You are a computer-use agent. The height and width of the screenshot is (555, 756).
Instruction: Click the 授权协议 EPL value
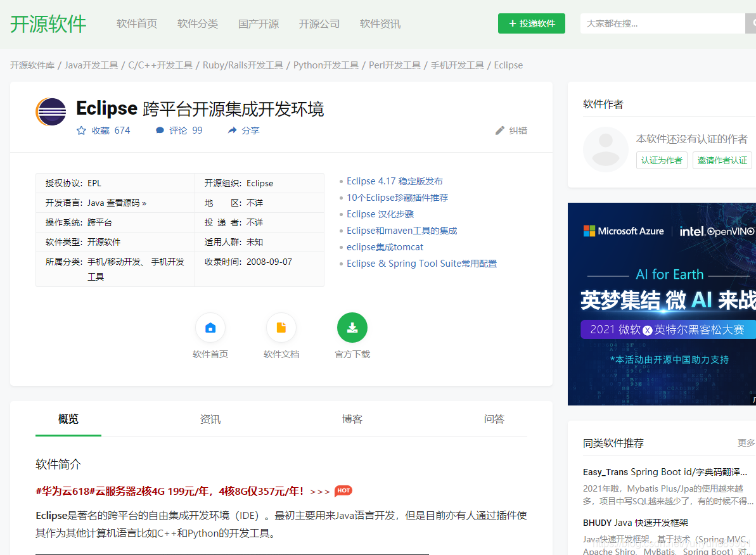point(94,183)
